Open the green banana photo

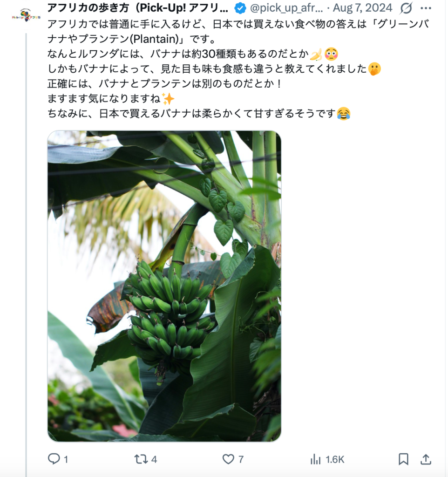[x=164, y=286]
